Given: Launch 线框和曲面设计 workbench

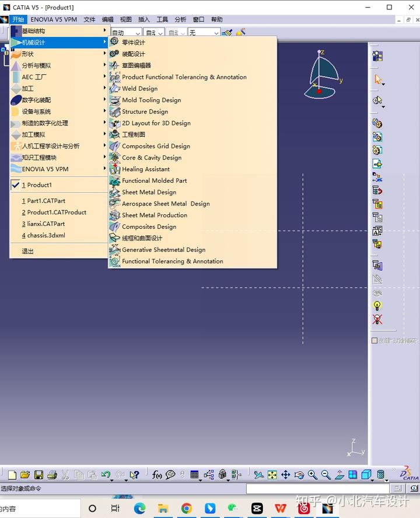Looking at the screenshot, I should (x=192, y=238).
